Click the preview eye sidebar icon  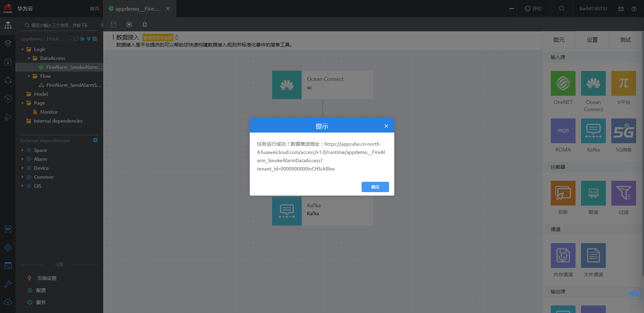point(8,229)
